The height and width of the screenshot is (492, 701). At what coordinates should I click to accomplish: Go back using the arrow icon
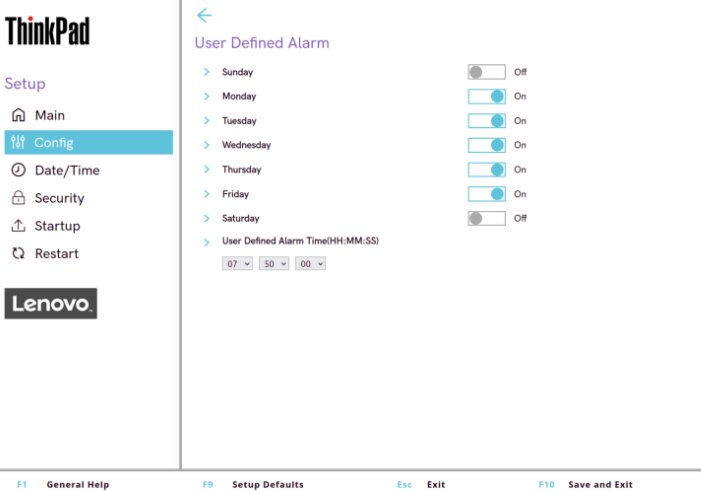tap(204, 15)
